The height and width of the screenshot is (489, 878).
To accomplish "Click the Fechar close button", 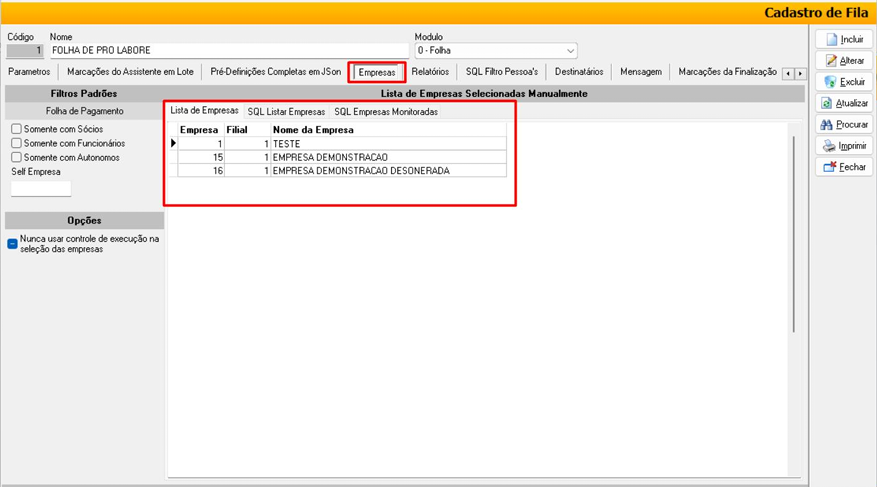I will pos(843,167).
